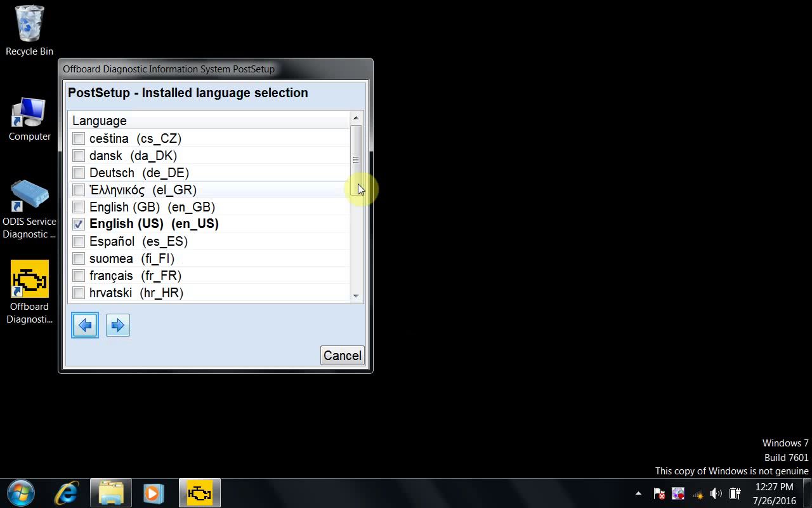Click the volume speaker tray icon

coord(716,493)
